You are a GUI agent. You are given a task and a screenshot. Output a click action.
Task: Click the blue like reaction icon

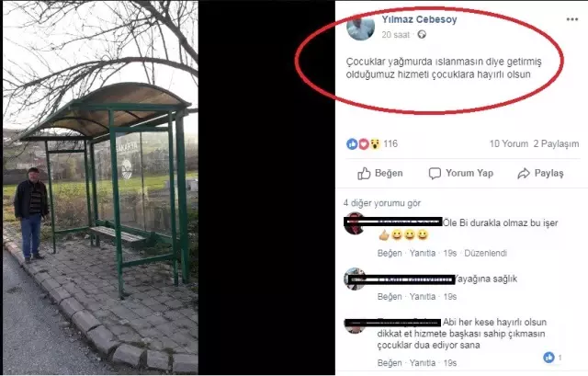point(352,143)
